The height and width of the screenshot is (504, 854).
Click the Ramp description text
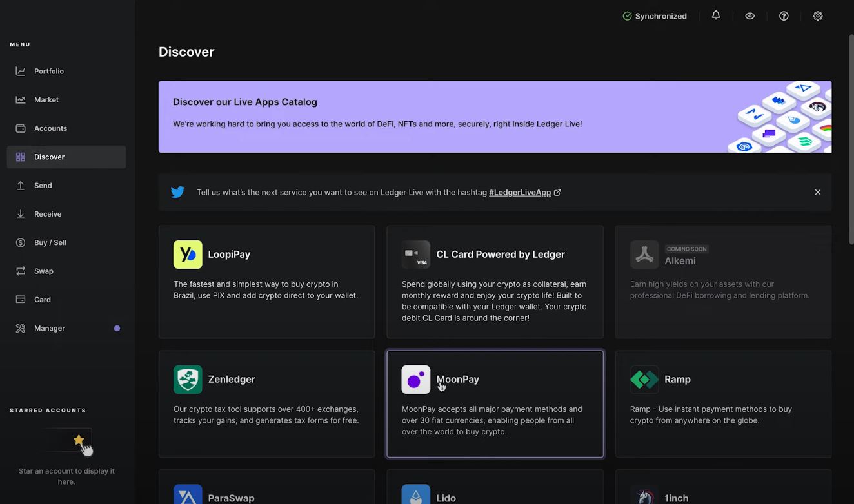(x=711, y=414)
